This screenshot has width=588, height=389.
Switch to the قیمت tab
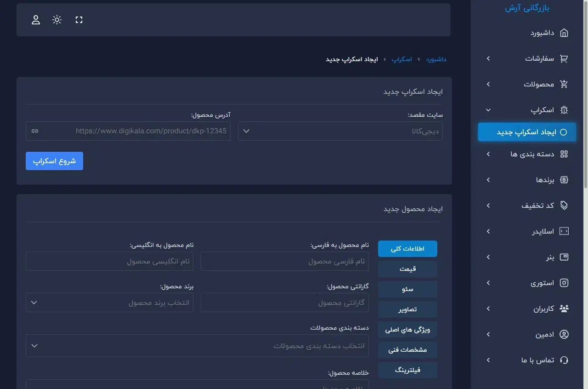[407, 269]
